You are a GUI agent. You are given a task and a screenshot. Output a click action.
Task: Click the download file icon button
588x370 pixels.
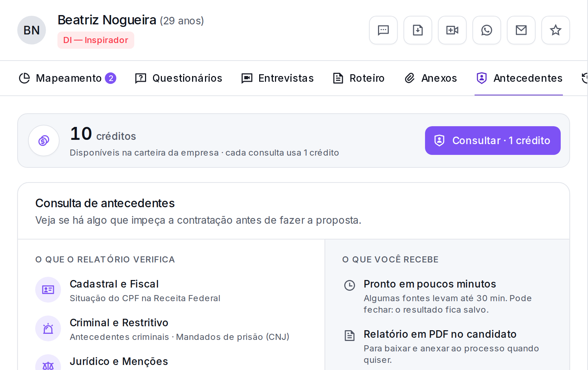pos(418,30)
